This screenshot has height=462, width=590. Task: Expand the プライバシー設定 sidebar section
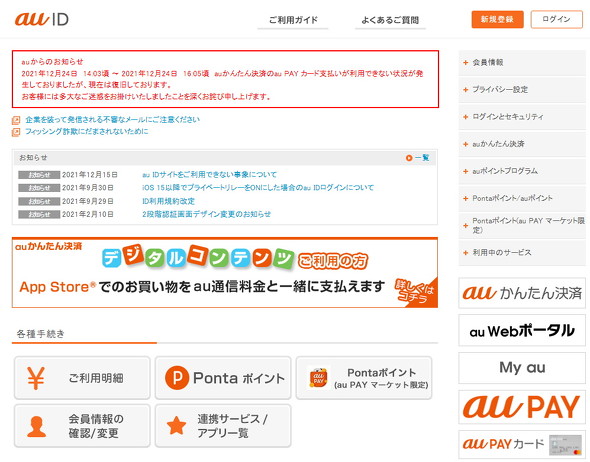click(522, 90)
